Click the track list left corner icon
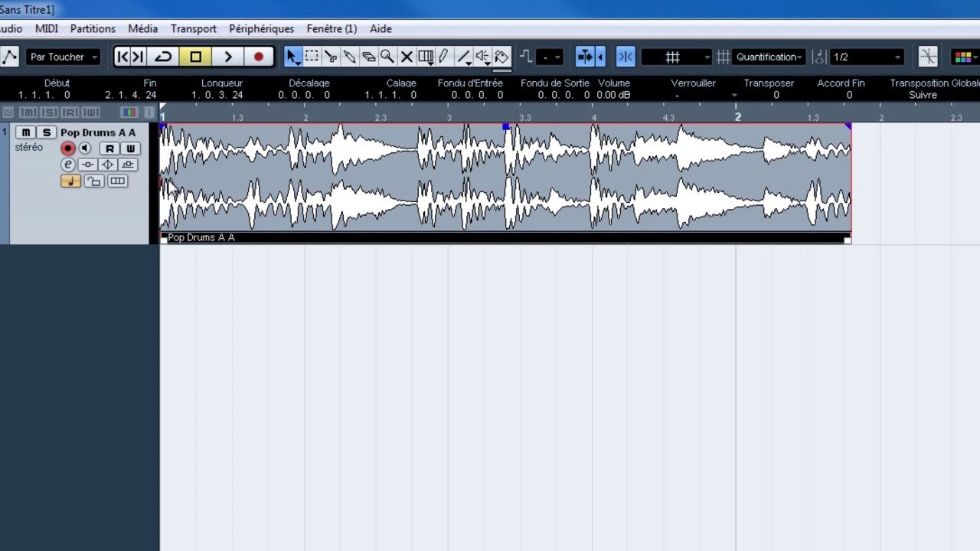This screenshot has width=980, height=551. pyautogui.click(x=8, y=112)
